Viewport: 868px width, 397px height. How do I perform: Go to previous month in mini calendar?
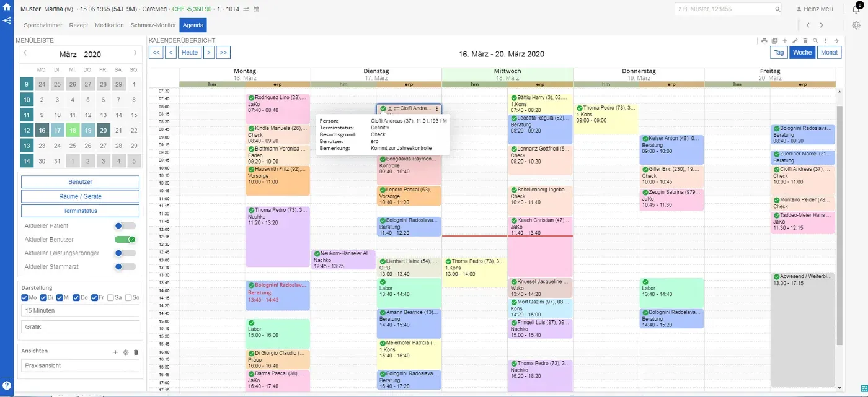(25, 54)
